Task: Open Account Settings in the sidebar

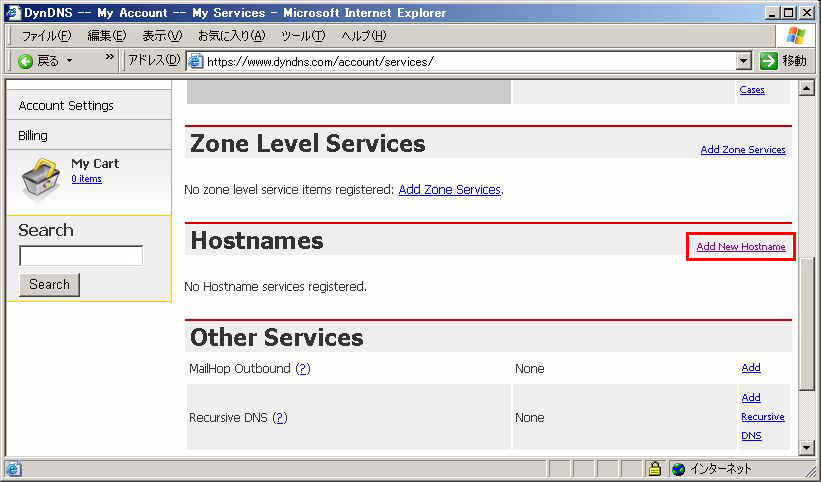Action: (66, 106)
